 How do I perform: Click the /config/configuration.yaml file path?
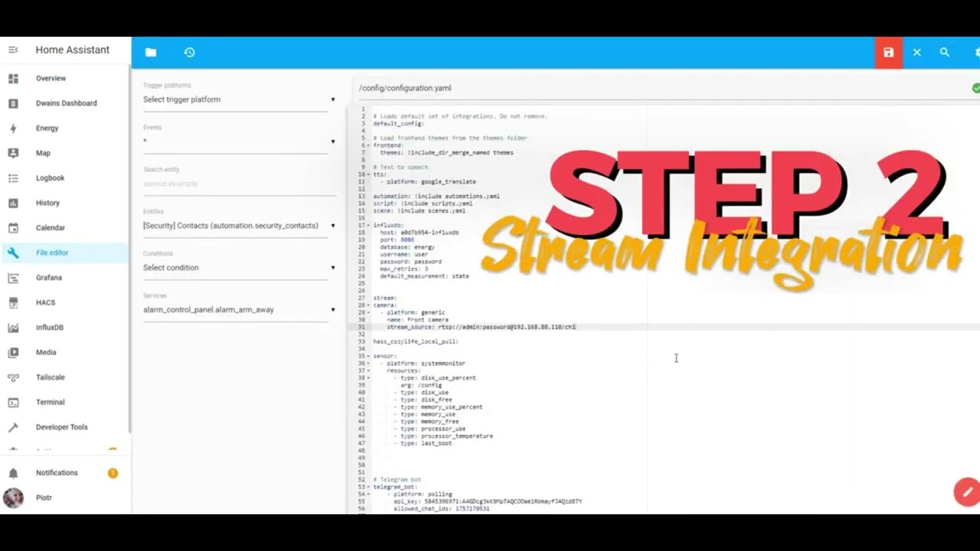(405, 88)
